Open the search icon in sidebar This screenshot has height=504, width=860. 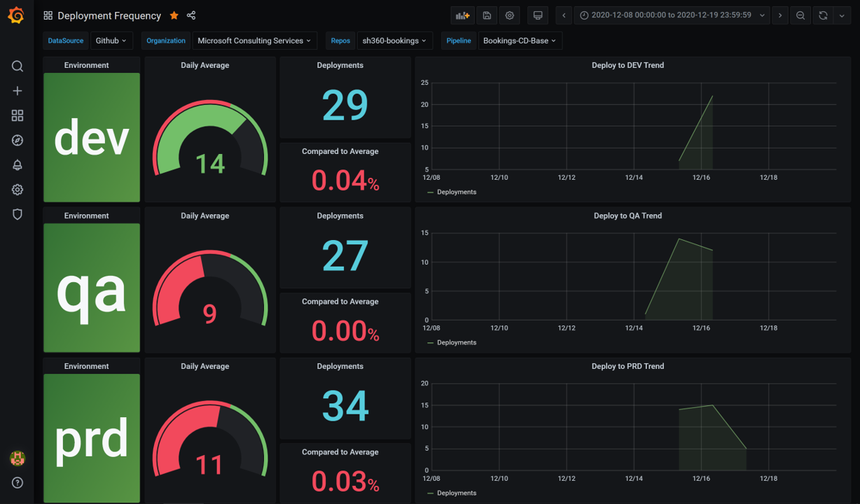[x=18, y=66]
